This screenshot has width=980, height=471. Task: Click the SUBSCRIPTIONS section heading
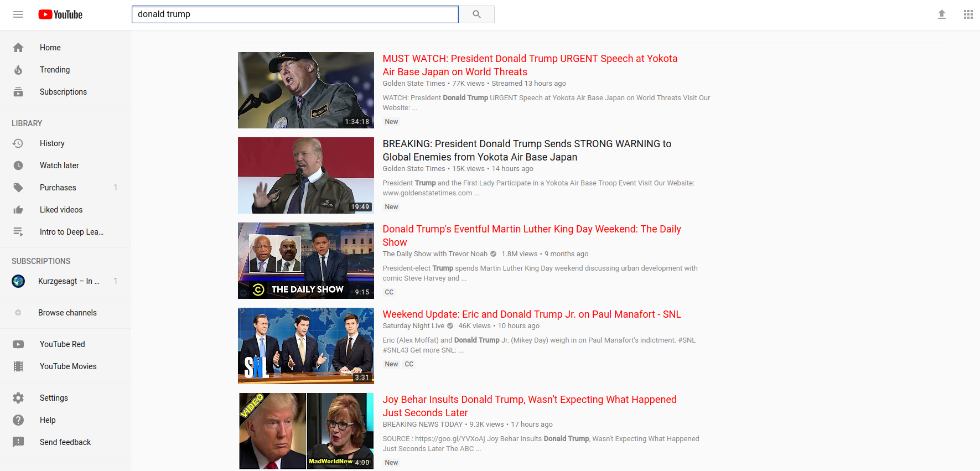[41, 261]
